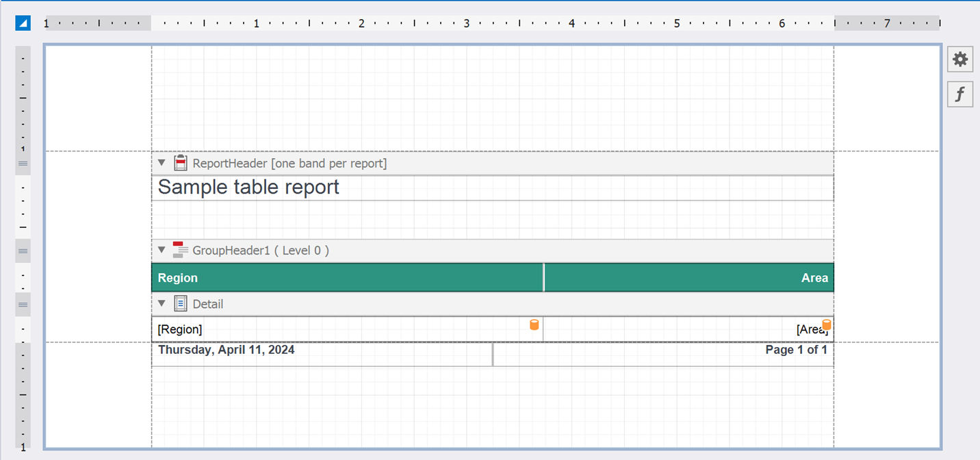Select the Sample table report title
Screen dimensions: 980x460
pos(248,187)
